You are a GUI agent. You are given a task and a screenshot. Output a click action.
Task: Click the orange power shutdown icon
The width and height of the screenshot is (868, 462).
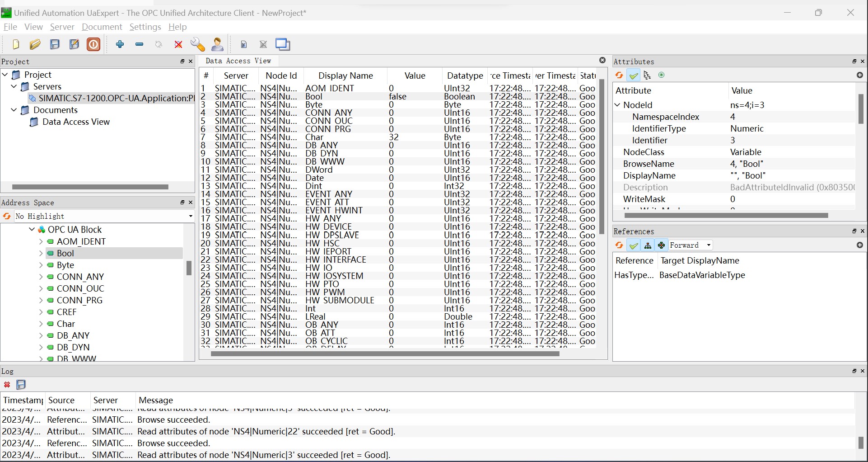pos(94,45)
